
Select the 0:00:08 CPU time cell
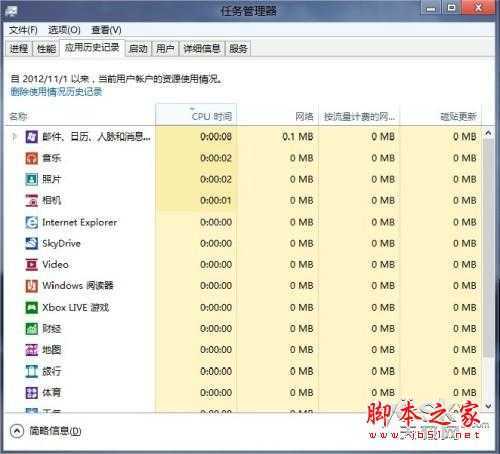coord(196,137)
